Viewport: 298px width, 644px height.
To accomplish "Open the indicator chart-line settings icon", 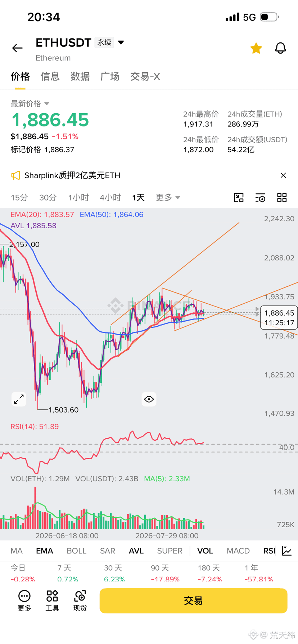I will pos(287,551).
